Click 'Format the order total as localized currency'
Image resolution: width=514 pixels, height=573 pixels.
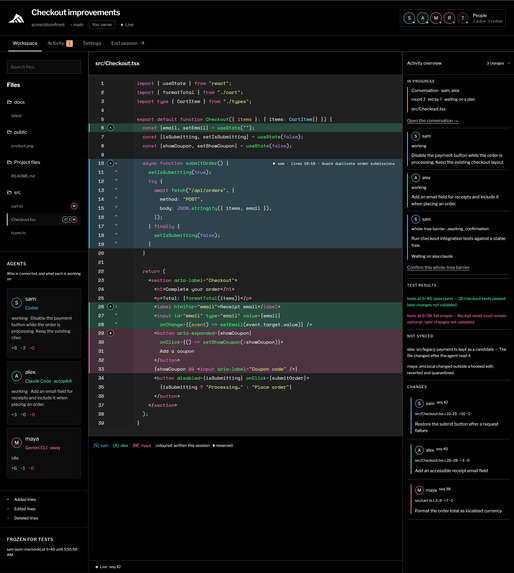[458, 511]
